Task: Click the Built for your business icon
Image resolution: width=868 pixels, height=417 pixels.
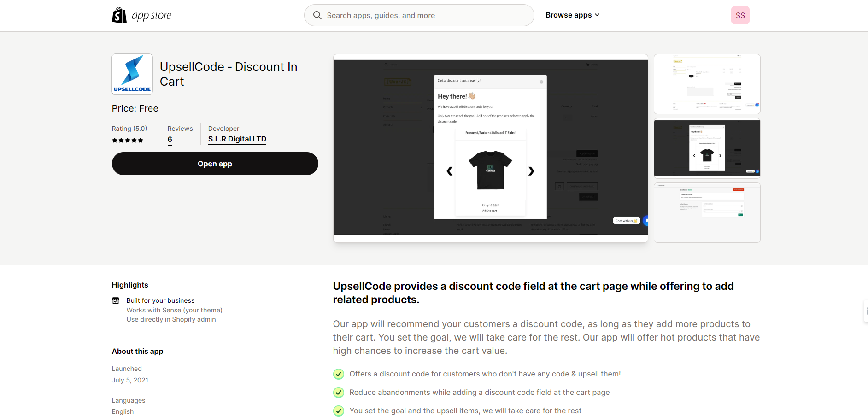Action: pyautogui.click(x=116, y=301)
